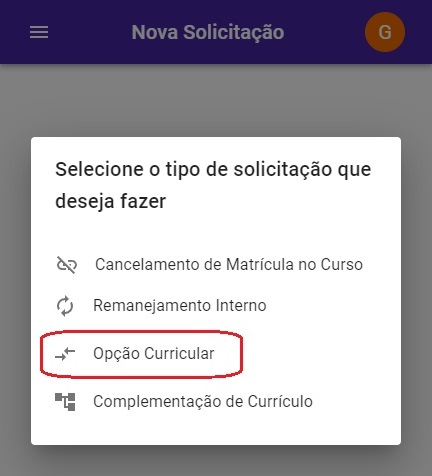Dismiss the dialog via gray backdrop above it
The image size is (432, 476).
click(216, 100)
